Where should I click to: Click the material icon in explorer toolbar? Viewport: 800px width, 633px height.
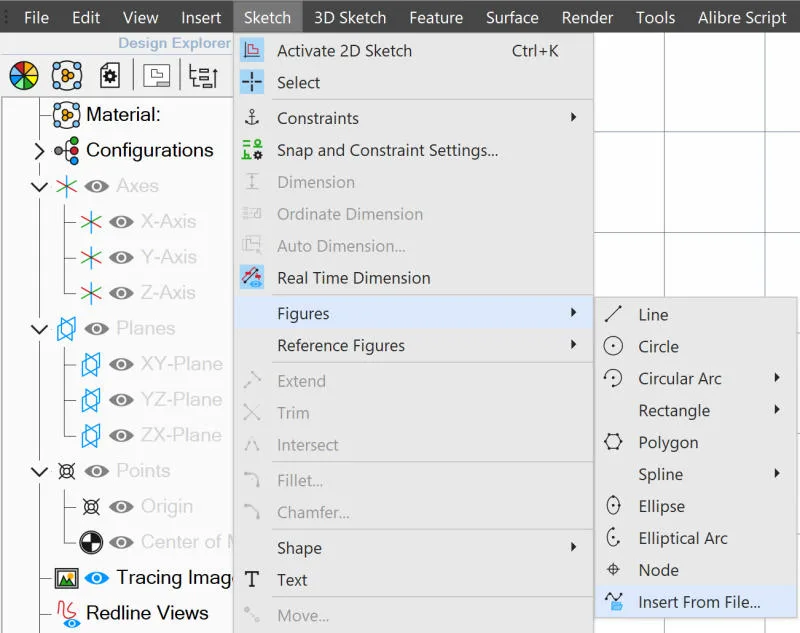click(67, 75)
